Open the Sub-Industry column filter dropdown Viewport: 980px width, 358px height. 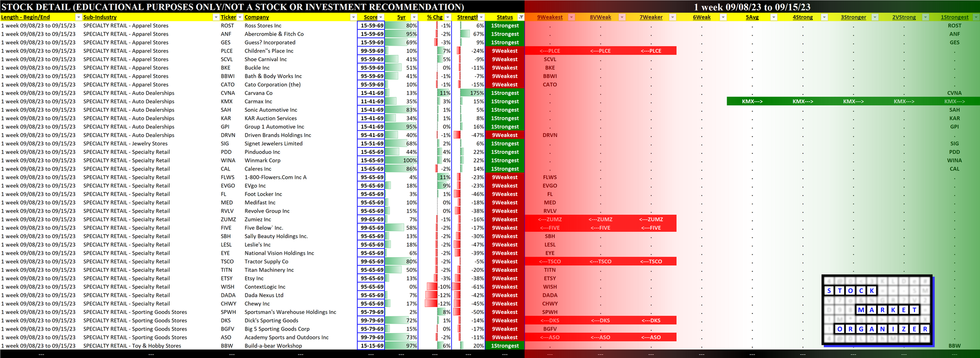[x=216, y=17]
